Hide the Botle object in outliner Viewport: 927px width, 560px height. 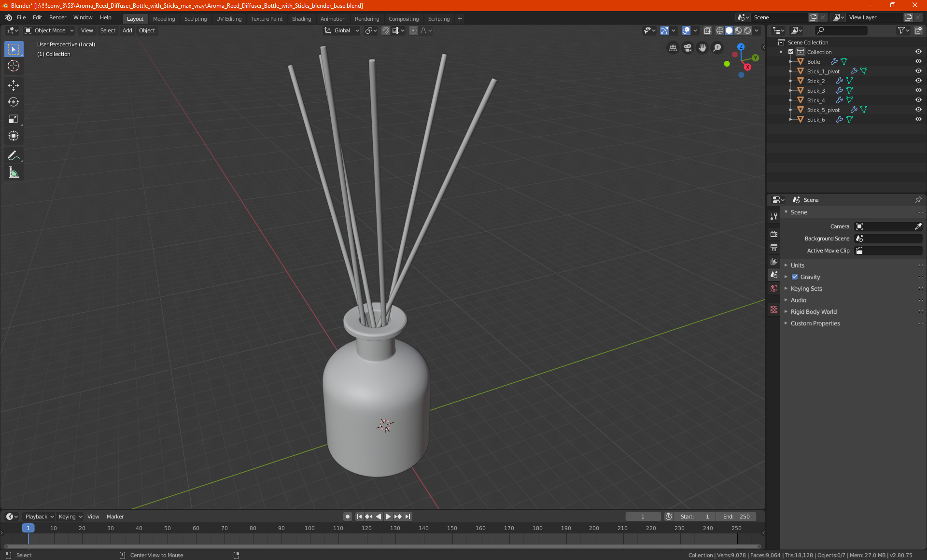(918, 62)
